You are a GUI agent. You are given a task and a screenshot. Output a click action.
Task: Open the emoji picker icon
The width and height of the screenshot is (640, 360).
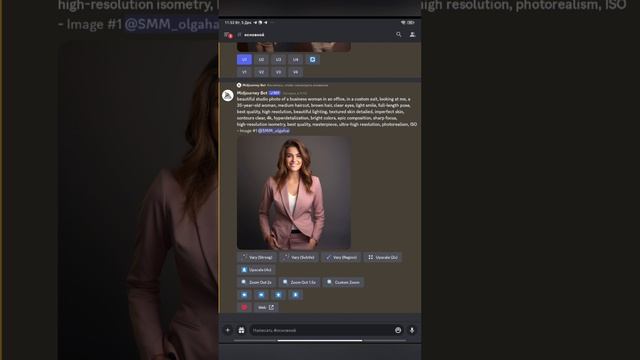tap(398, 330)
